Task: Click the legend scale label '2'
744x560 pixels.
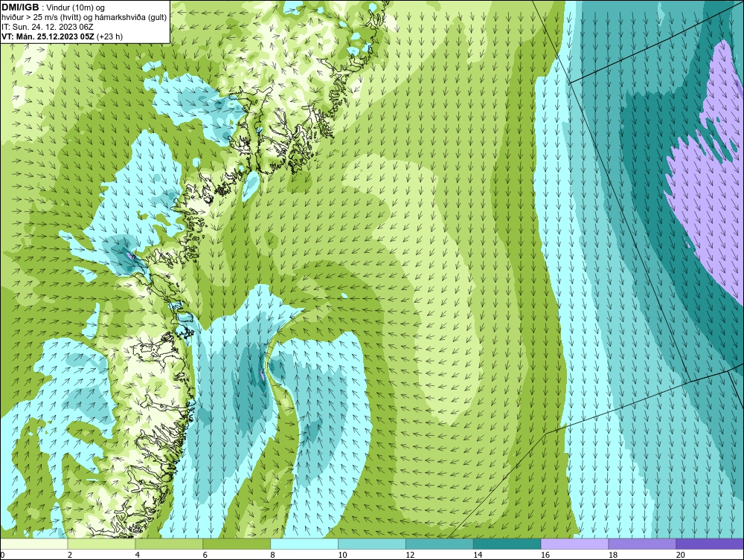Action: pyautogui.click(x=70, y=555)
